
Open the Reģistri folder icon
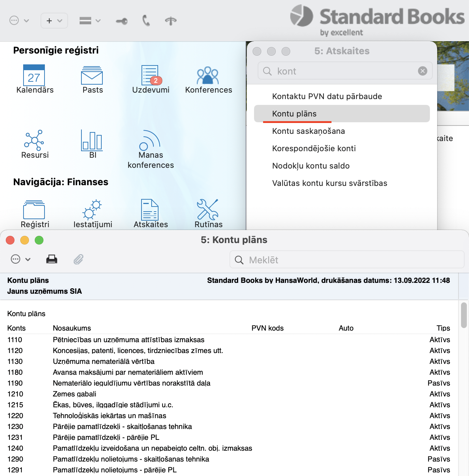(34, 210)
